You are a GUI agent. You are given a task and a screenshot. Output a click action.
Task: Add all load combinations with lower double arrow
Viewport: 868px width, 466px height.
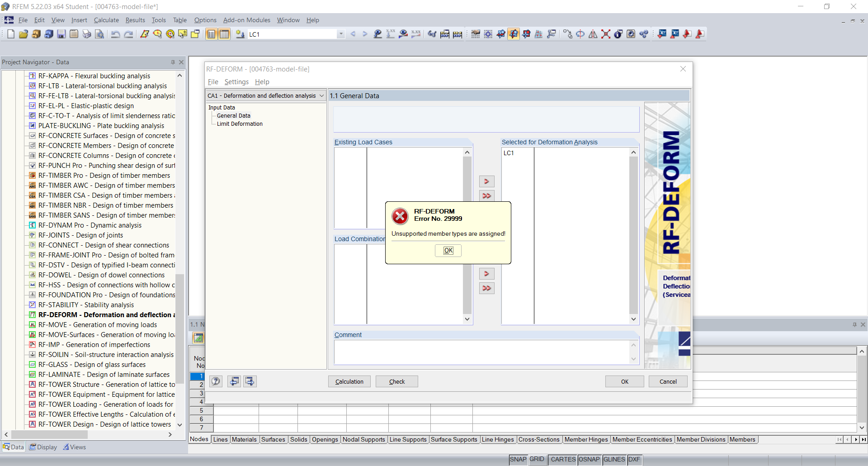(487, 288)
